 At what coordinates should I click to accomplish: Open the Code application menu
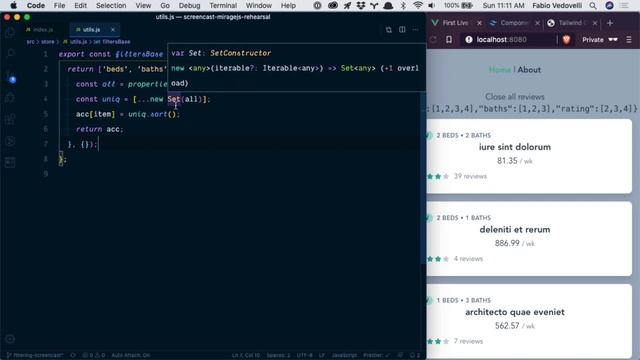36,5
